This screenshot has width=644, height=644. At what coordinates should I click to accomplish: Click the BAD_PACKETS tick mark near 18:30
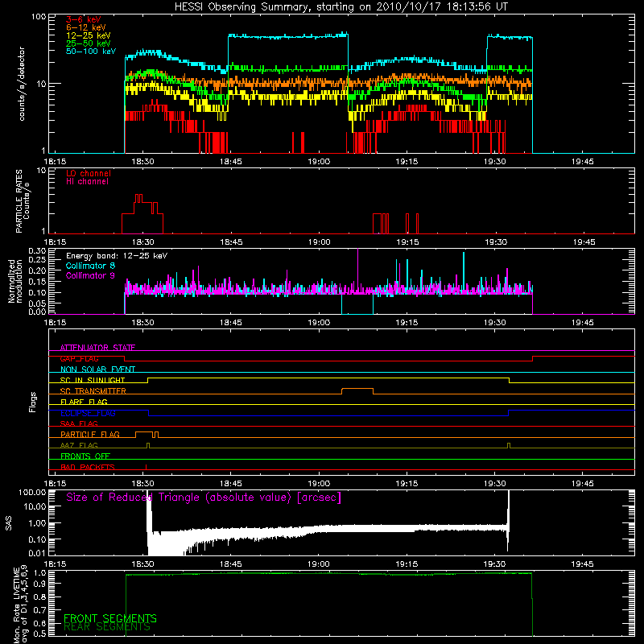coord(146,467)
